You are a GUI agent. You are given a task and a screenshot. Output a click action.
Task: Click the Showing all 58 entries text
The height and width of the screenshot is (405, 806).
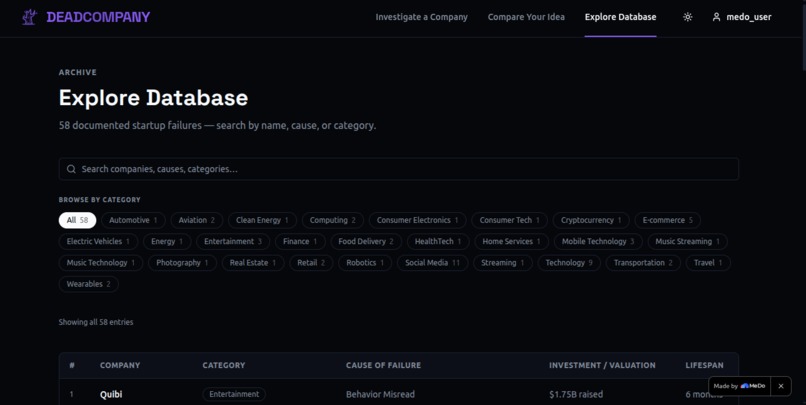coord(96,322)
